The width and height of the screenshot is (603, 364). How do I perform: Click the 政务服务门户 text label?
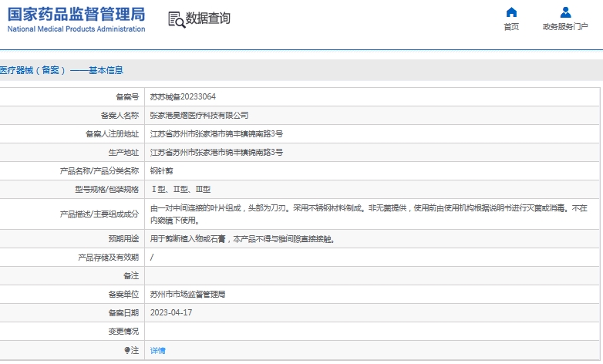(x=565, y=26)
